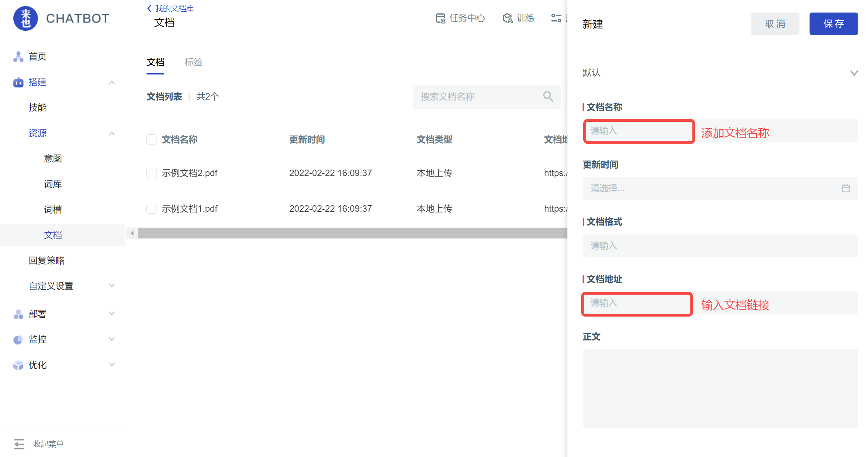
Task: Click the 取消 button
Action: pyautogui.click(x=775, y=24)
